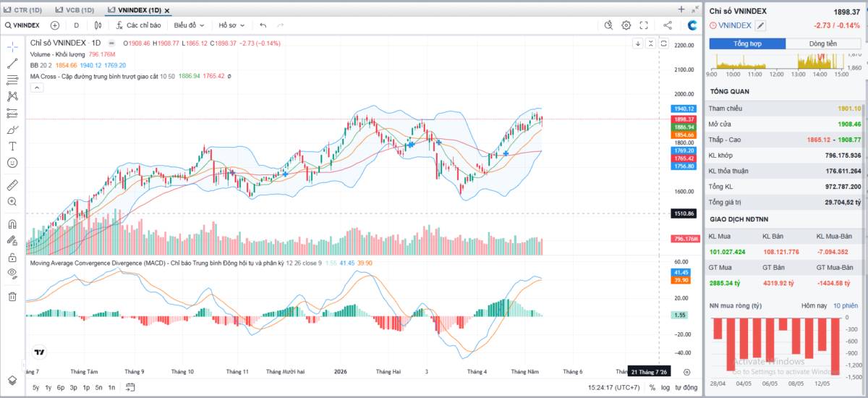This screenshot has width=868, height=398.
Task: Open the quick search icon in toolbar
Action: 609,25
